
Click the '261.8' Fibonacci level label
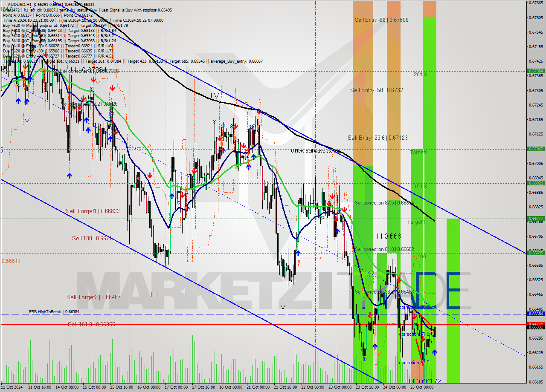click(420, 74)
